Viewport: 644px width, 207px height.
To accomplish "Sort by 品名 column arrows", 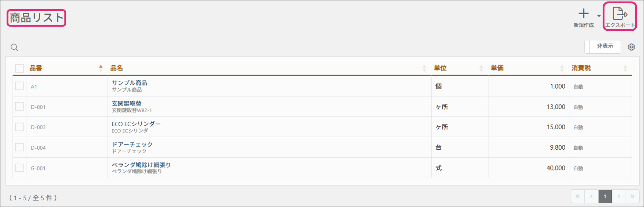I will pyautogui.click(x=424, y=68).
